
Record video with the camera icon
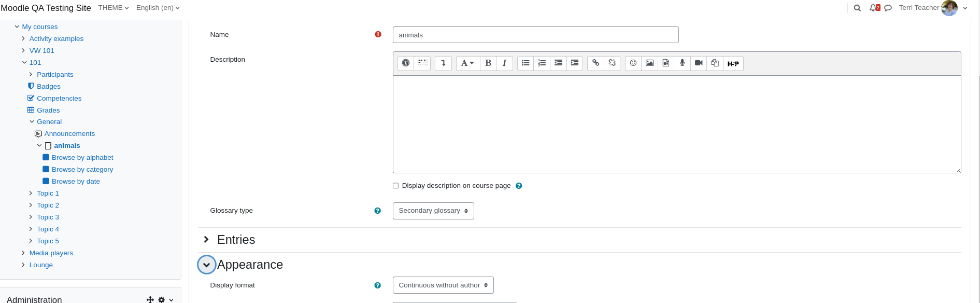click(x=699, y=63)
